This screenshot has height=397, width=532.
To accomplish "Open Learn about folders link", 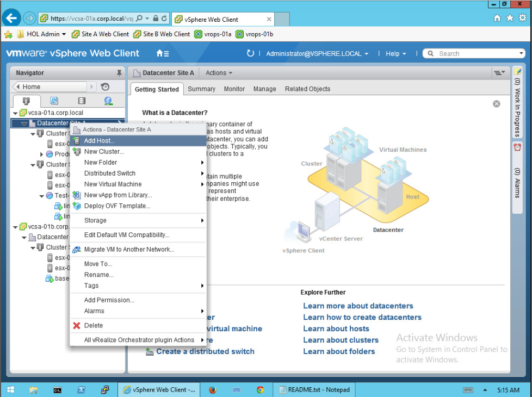I will pyautogui.click(x=339, y=351).
